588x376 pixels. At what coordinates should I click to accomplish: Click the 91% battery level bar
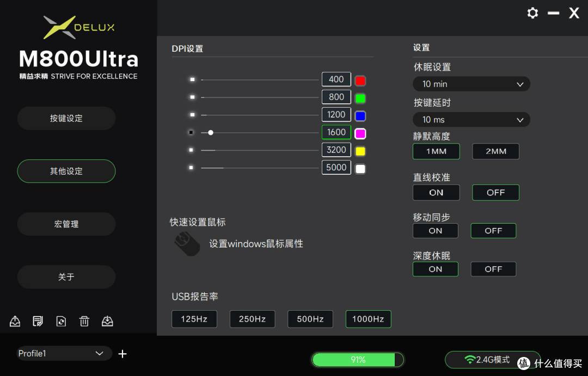pyautogui.click(x=358, y=360)
